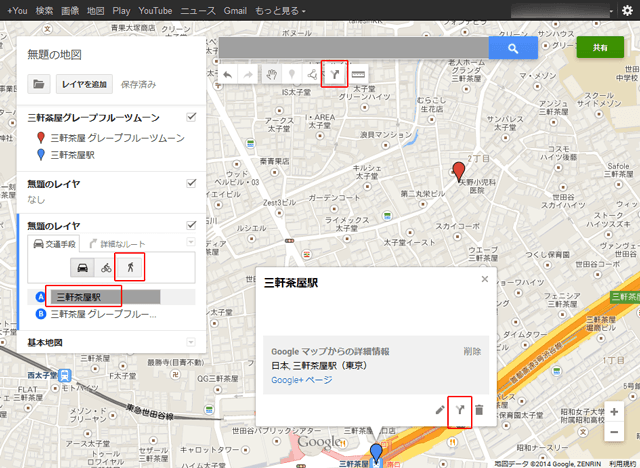The width and height of the screenshot is (640, 468).
Task: Switch to the 交通手段 tab
Action: click(54, 244)
